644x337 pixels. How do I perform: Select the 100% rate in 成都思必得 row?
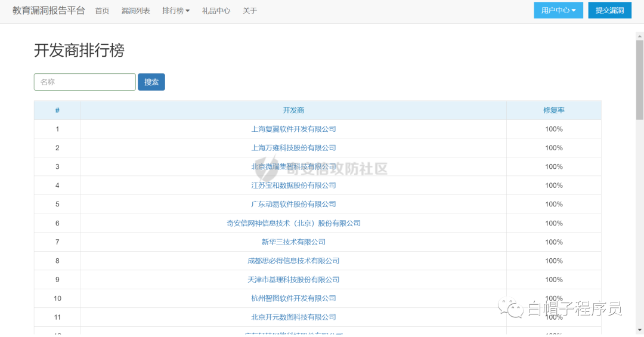(553, 261)
